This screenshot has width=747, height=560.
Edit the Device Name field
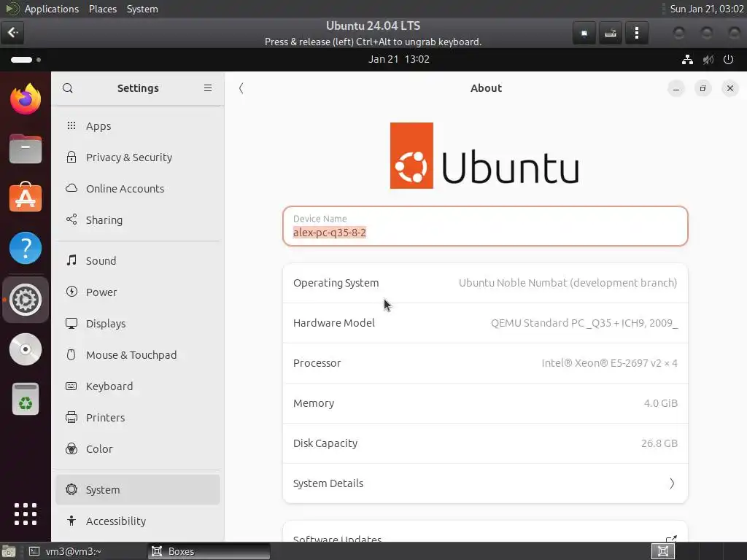coord(485,226)
